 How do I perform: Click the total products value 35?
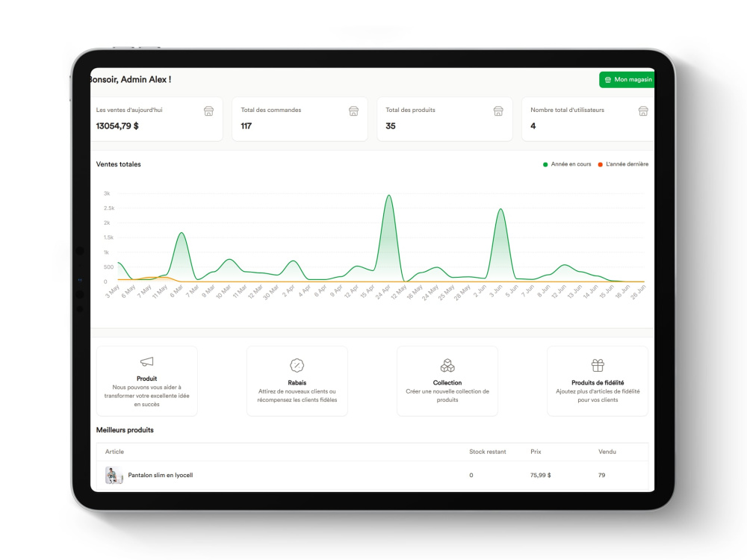(x=391, y=126)
